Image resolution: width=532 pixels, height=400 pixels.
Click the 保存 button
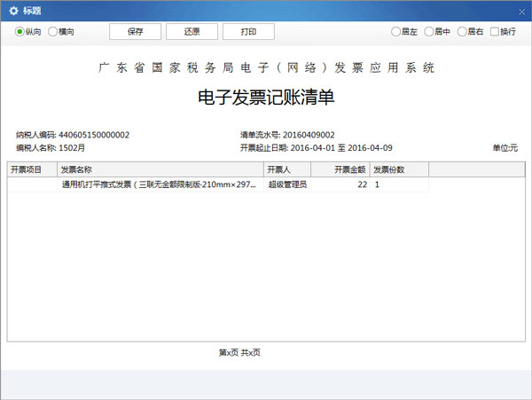click(x=135, y=31)
